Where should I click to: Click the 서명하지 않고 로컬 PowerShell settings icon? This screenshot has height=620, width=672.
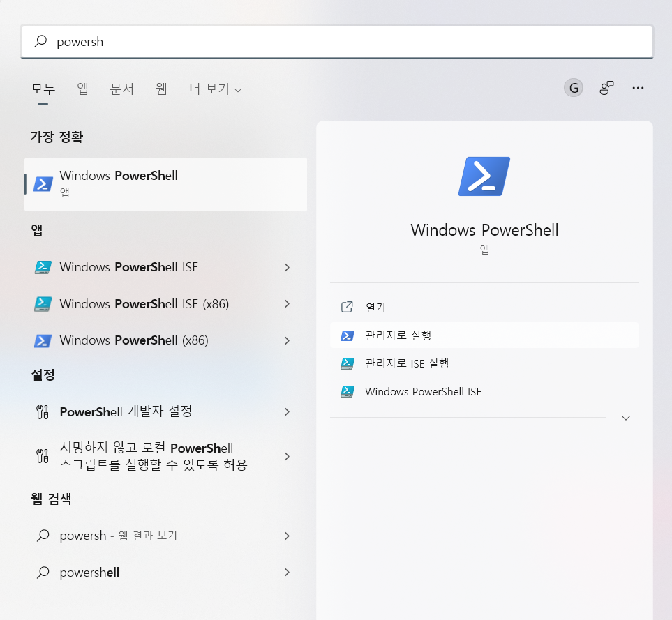43,456
